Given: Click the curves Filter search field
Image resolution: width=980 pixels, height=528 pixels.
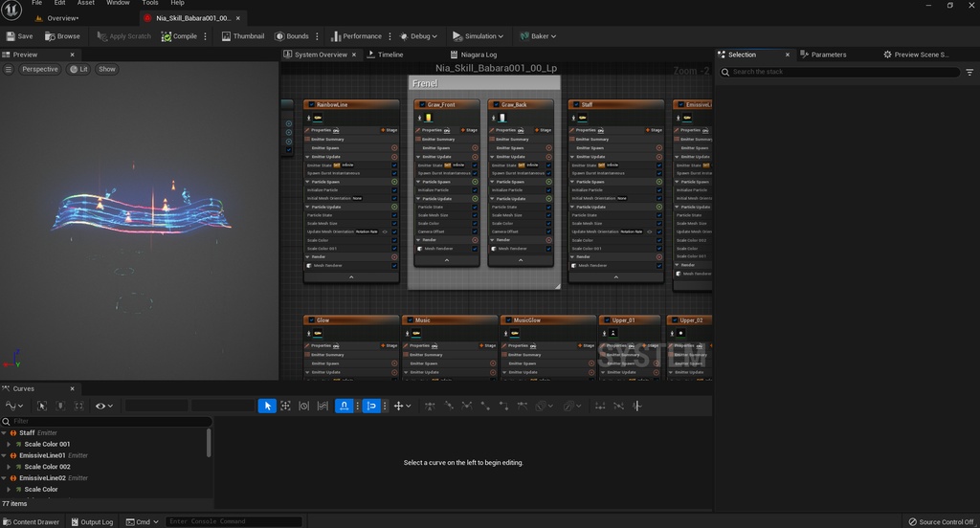Looking at the screenshot, I should pyautogui.click(x=105, y=421).
